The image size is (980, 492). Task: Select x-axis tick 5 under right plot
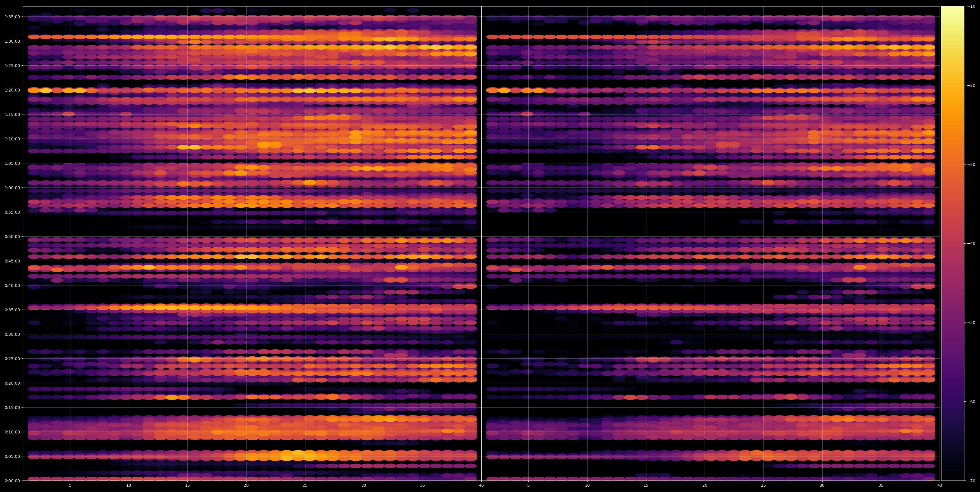528,485
